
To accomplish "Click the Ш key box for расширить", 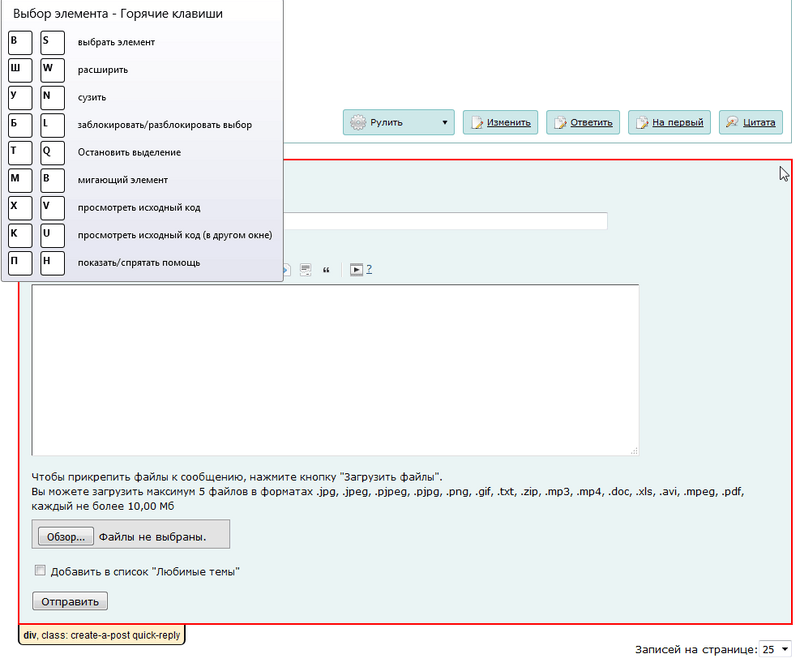I will point(20,70).
